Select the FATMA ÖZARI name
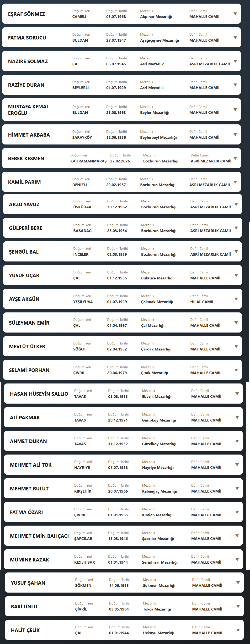The image size is (250, 644). click(27, 512)
